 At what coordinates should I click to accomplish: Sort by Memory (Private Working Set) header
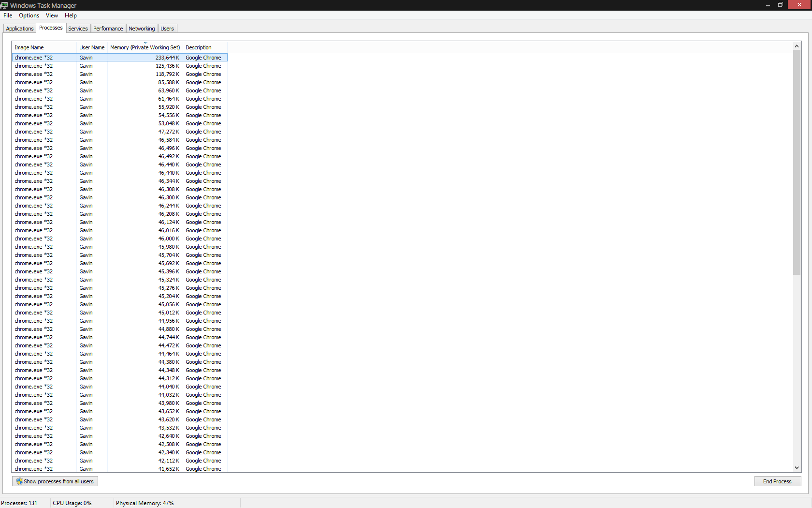pyautogui.click(x=145, y=47)
